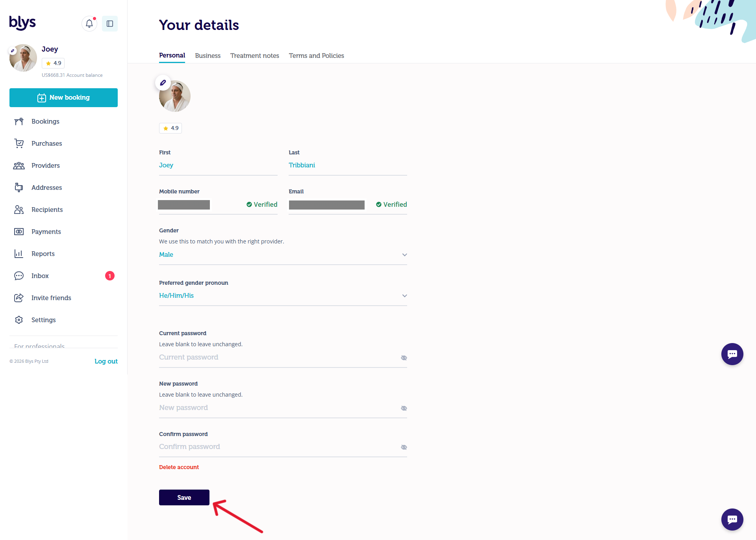Click the New booking button
This screenshot has height=540, width=756.
coord(63,98)
